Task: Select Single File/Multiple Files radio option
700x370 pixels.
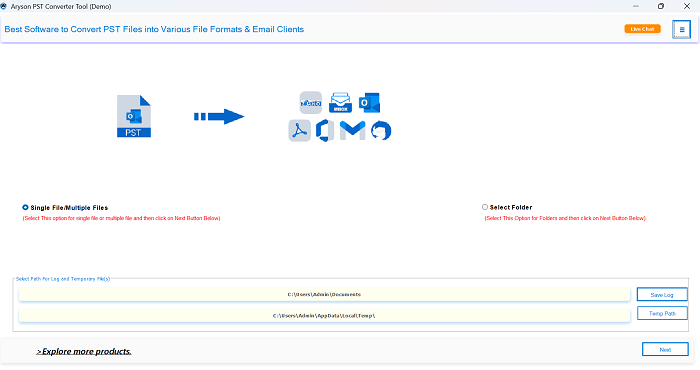Action: (25, 208)
